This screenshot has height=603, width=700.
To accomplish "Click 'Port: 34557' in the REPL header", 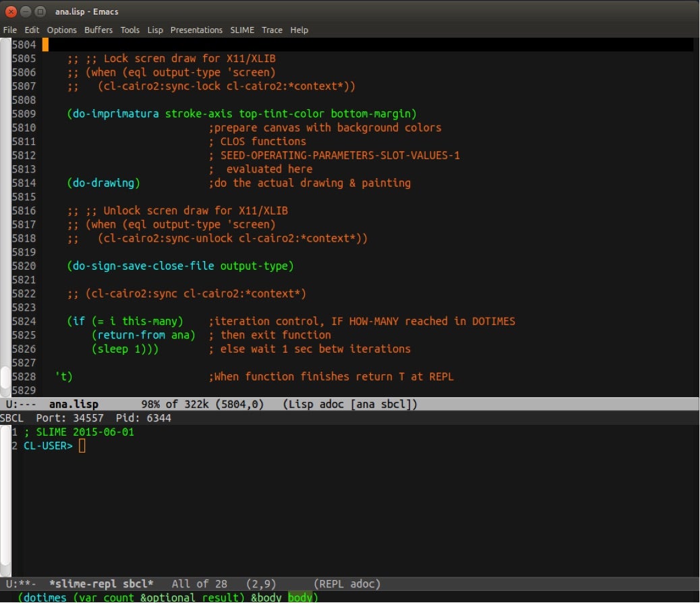I will [x=69, y=418].
